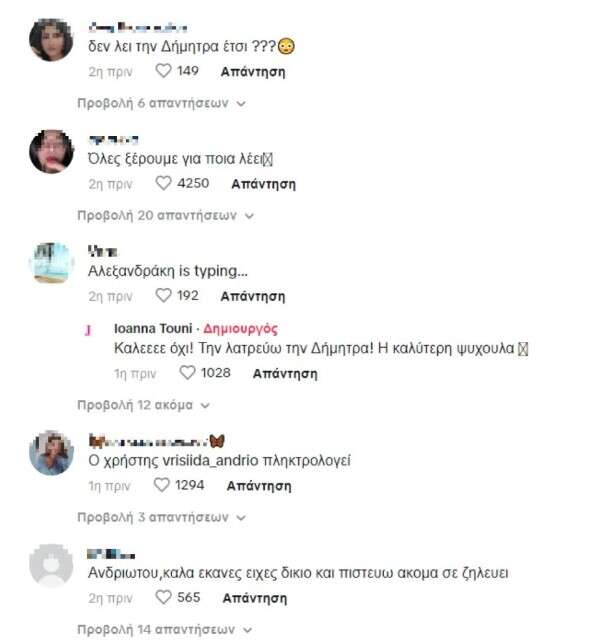Click Απάντηση under Ioanna Touni's reply
This screenshot has width=612, height=640.
(x=285, y=373)
